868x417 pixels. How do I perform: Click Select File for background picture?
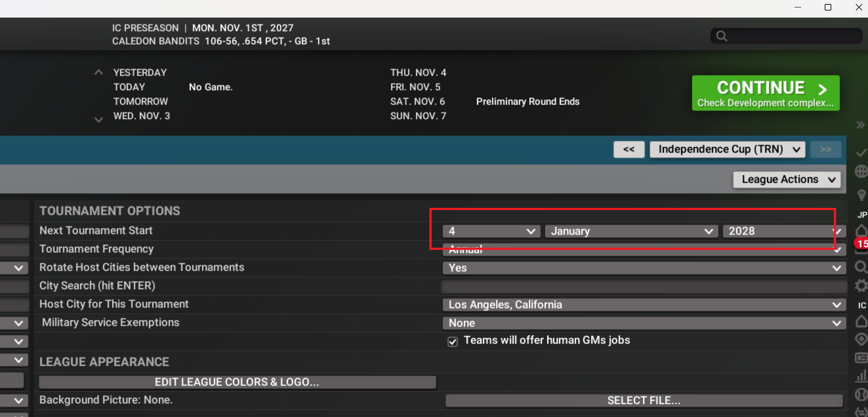tap(644, 400)
